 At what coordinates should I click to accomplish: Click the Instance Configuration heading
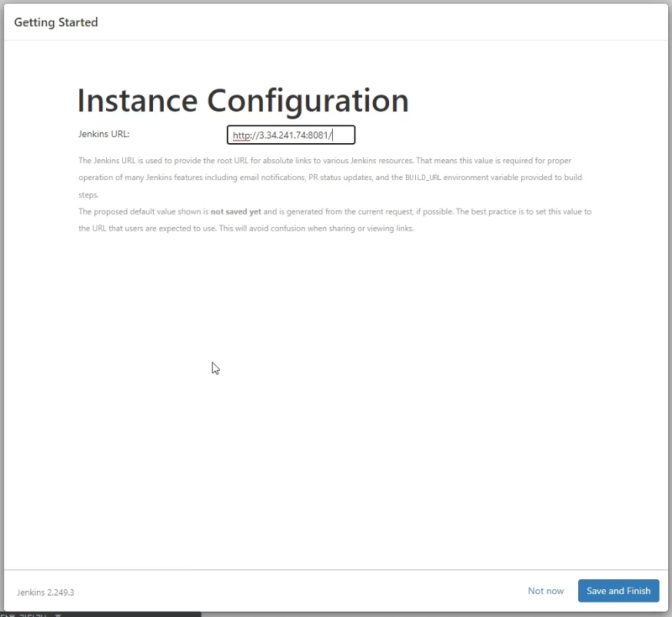click(243, 101)
